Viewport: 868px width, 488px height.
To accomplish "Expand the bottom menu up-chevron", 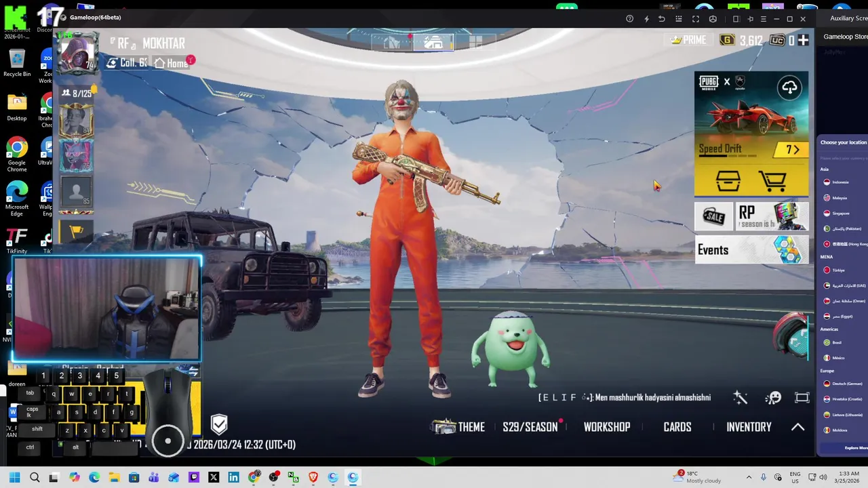I will tap(798, 427).
